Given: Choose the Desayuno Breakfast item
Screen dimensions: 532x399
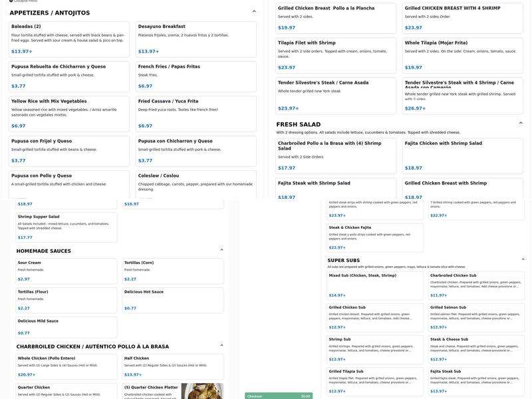Looking at the screenshot, I should click(196, 38).
